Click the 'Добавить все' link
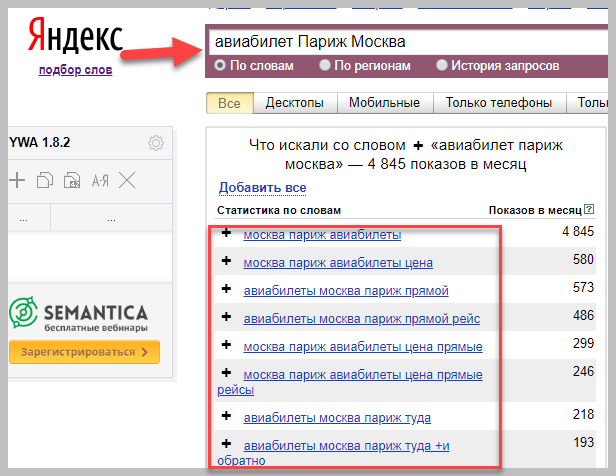This screenshot has width=616, height=476. tap(262, 188)
